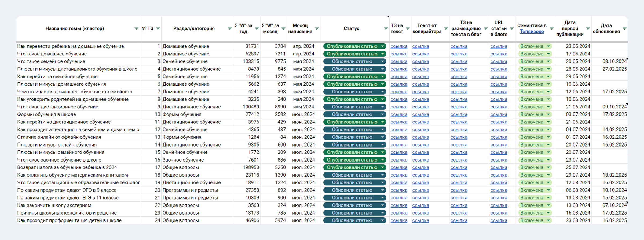The height and width of the screenshot is (240, 644).
Task: Open filter for Σ "W" за год column
Action: pyautogui.click(x=257, y=29)
